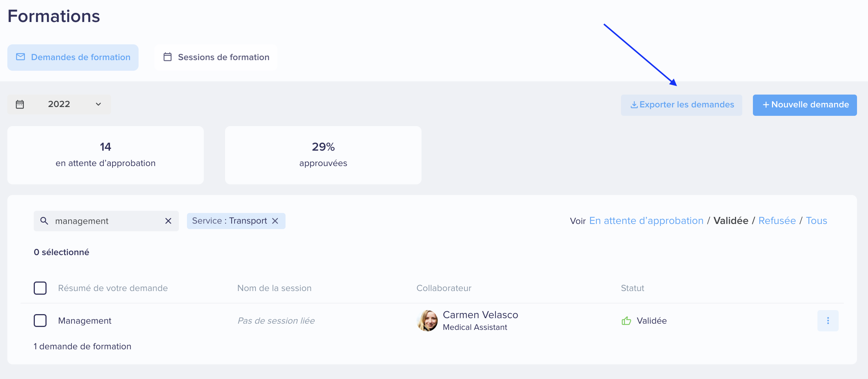The height and width of the screenshot is (379, 868).
Task: Open the 2022 year dropdown
Action: 59,104
